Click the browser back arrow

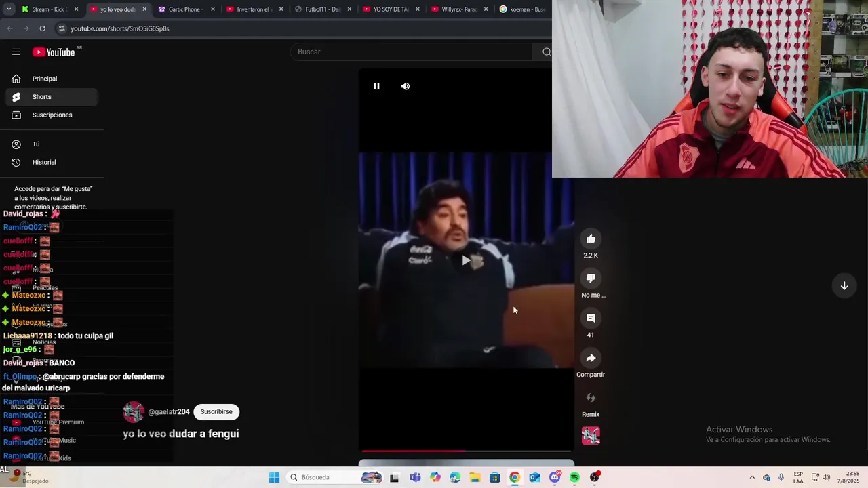tap(9, 28)
